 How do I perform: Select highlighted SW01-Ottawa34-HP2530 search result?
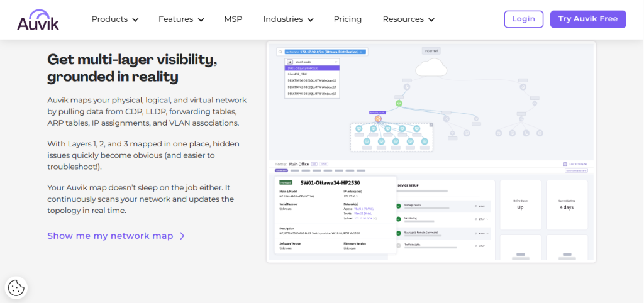click(x=312, y=68)
